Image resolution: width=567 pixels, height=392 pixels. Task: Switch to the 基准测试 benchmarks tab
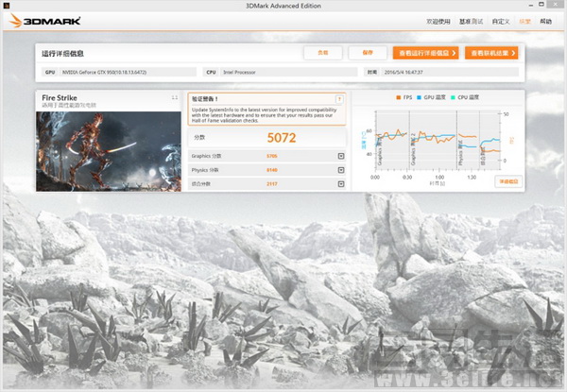(471, 22)
